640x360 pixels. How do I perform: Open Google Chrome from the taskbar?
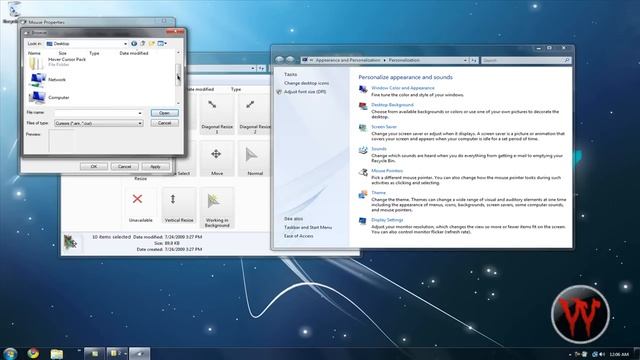pos(33,353)
